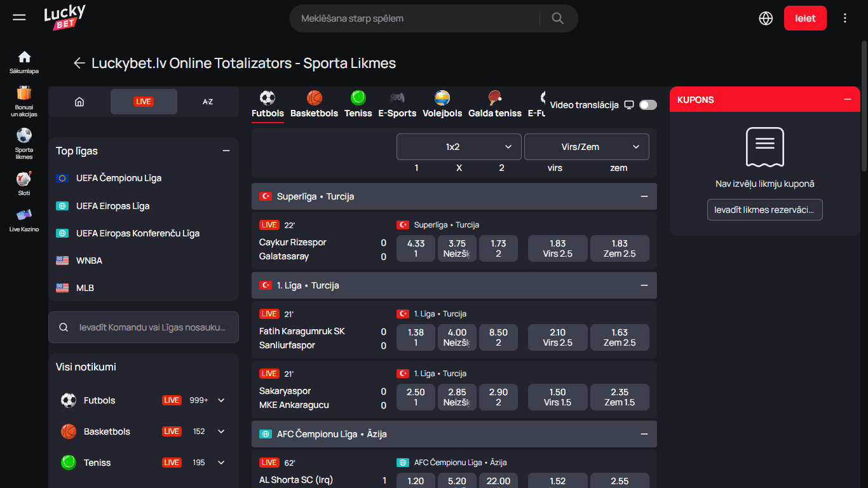Select E-Sports gamepad icon

pos(397,98)
